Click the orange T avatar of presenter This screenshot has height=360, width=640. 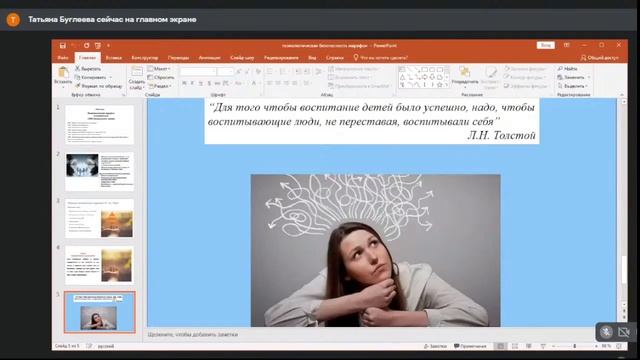[x=13, y=20]
